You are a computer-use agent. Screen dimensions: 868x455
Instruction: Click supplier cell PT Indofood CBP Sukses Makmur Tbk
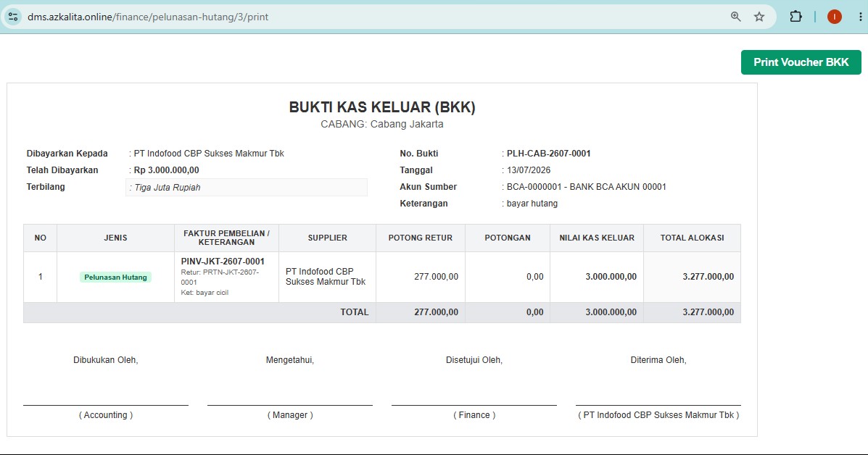pos(326,277)
